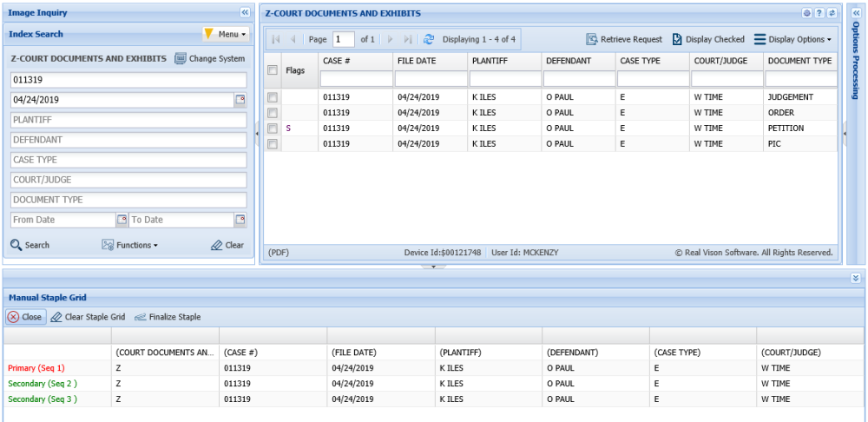This screenshot has width=868, height=422.
Task: Collapse the Image Inquiry panel
Action: click(x=244, y=13)
